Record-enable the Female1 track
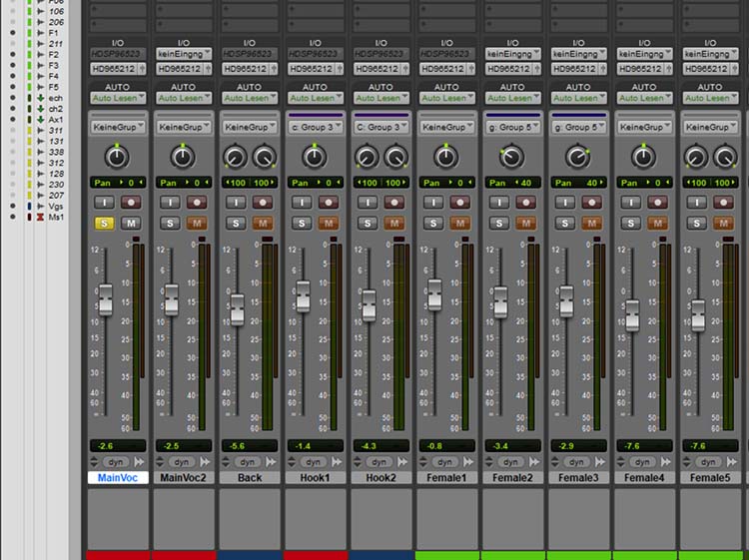The height and width of the screenshot is (560, 749). tap(460, 202)
